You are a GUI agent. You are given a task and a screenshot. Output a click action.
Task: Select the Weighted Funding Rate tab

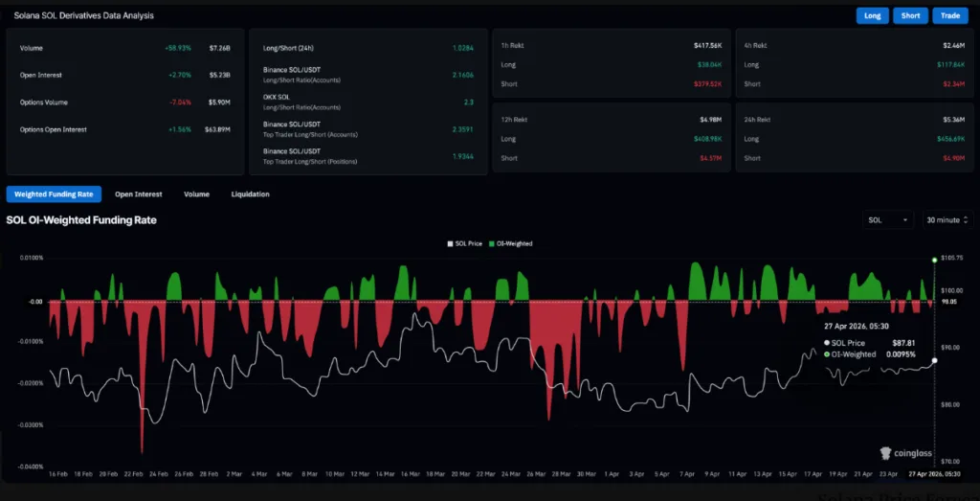click(54, 194)
